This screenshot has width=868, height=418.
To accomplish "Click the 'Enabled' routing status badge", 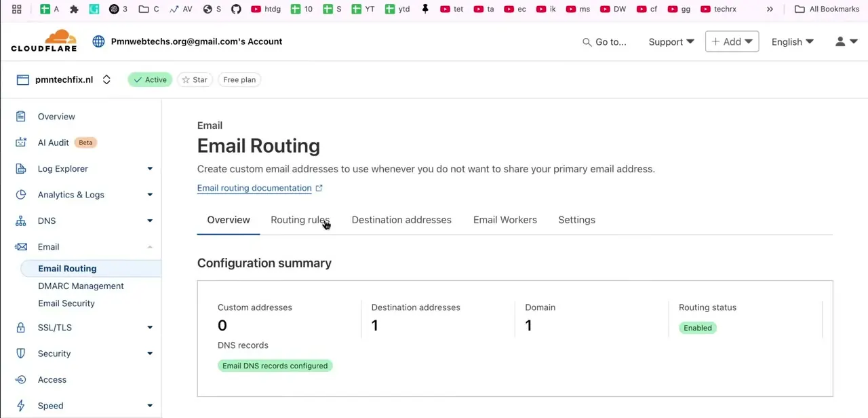I will coord(698,328).
